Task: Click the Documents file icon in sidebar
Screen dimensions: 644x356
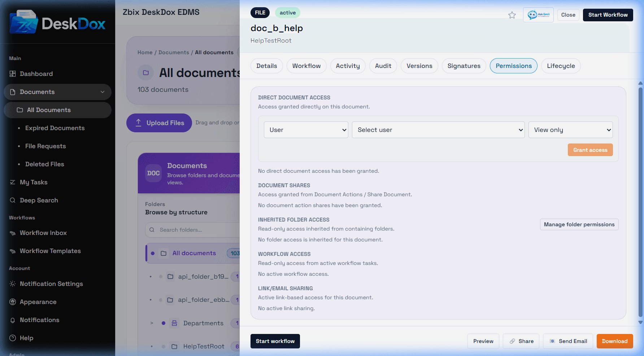Action: pyautogui.click(x=13, y=92)
